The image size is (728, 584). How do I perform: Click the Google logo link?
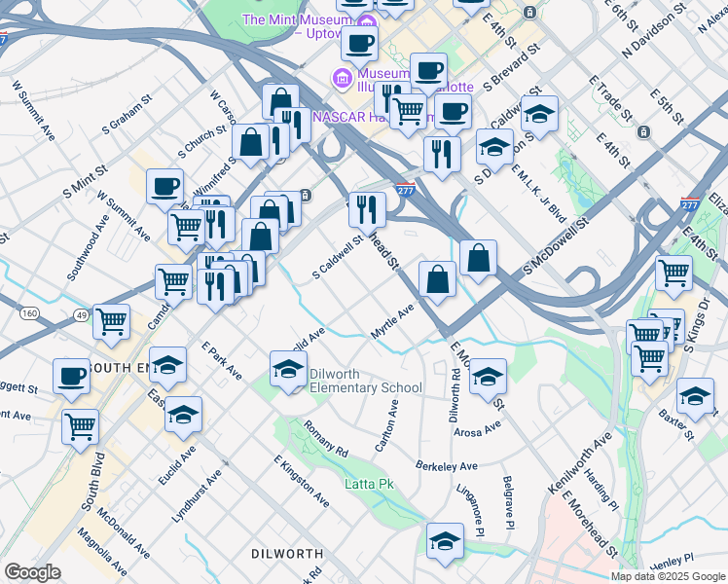(33, 572)
